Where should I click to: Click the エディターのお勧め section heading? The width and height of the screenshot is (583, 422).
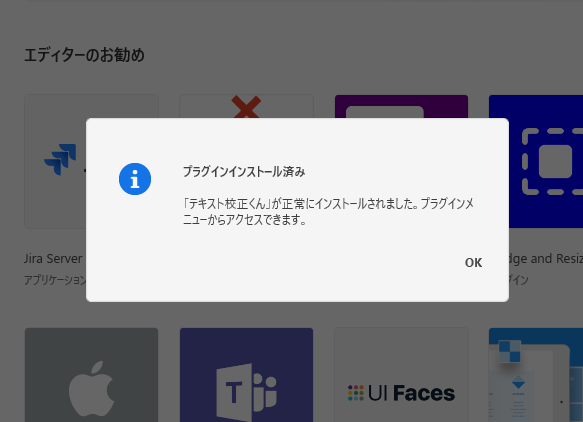point(84,55)
